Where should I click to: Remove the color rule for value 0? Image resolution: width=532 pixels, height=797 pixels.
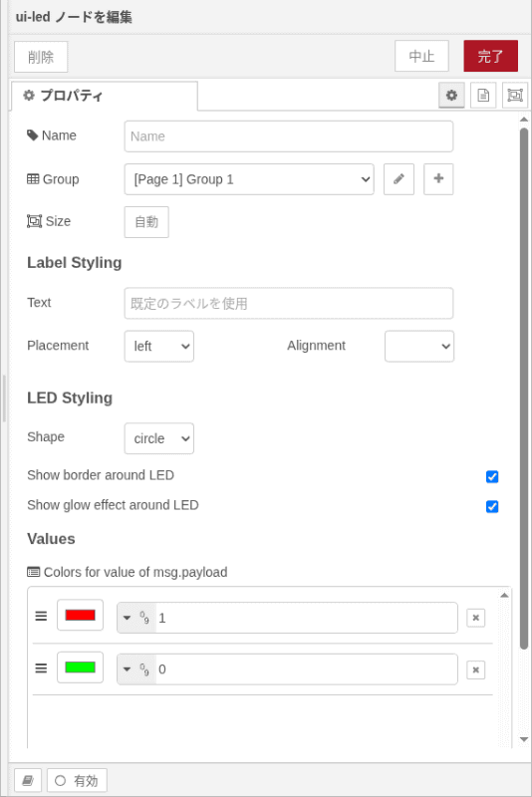pos(475,669)
